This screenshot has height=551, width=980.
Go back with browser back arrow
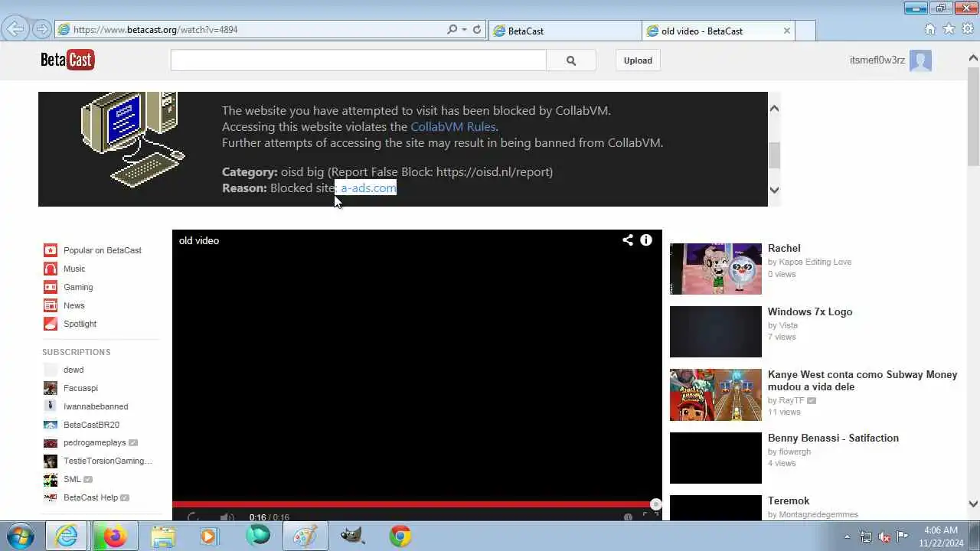[x=15, y=30]
